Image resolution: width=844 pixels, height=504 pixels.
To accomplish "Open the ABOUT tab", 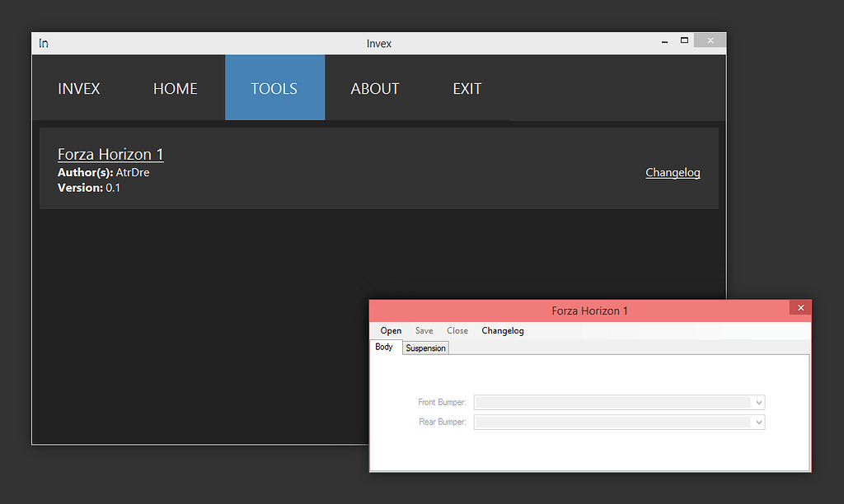I will [375, 88].
